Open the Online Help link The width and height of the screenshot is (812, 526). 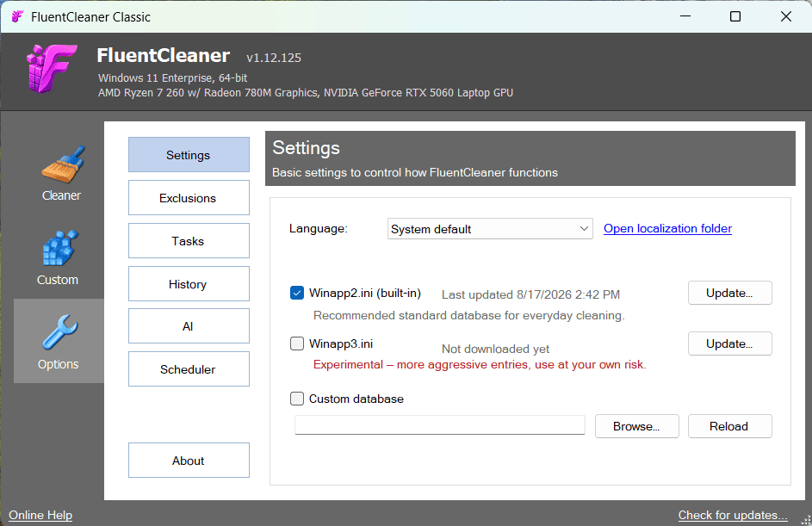click(40, 515)
